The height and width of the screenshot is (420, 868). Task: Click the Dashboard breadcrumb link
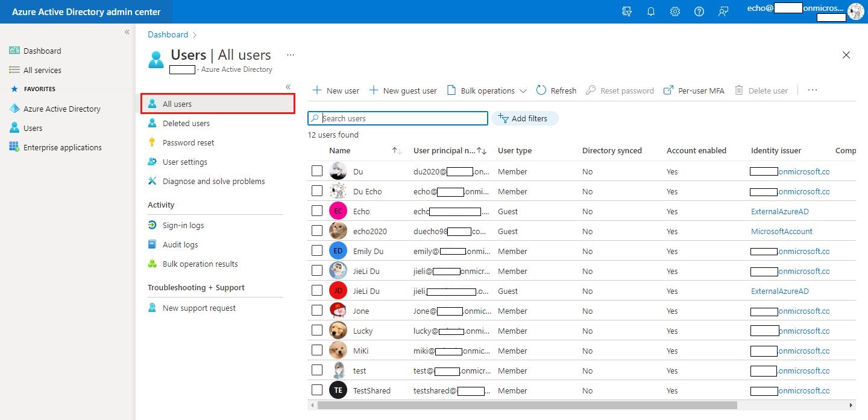(168, 34)
